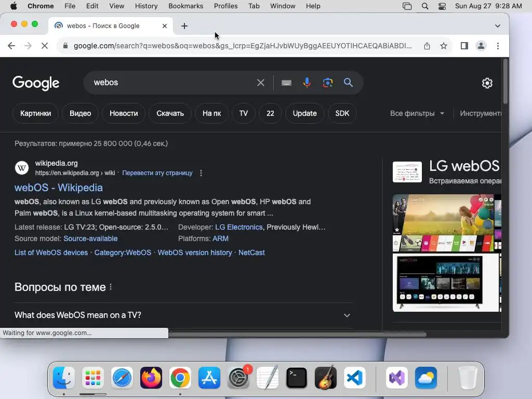Open the NetCast link
Viewport: 532px width, 399px height.
(x=251, y=252)
